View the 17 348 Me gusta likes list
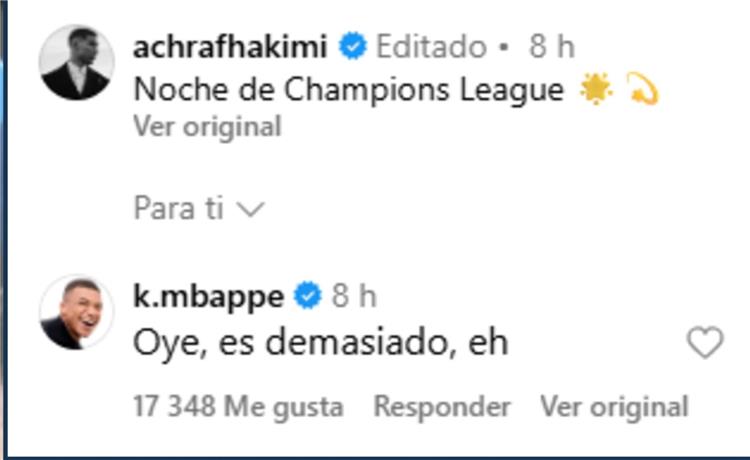The image size is (750, 460). tap(238, 407)
